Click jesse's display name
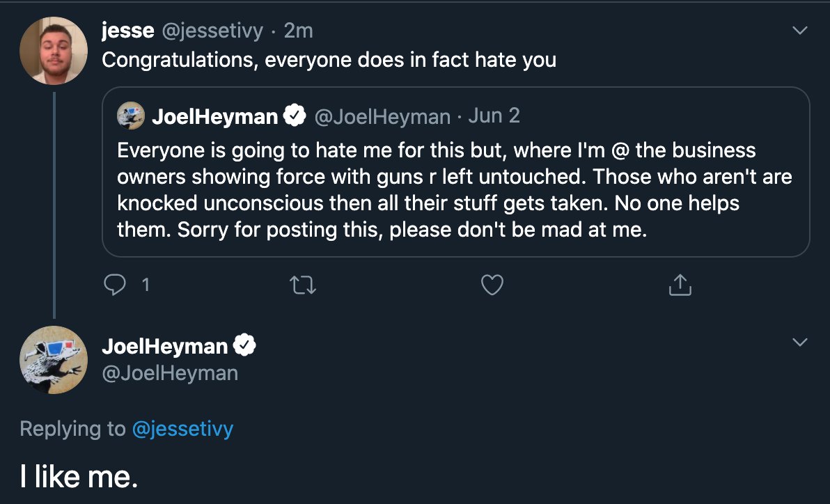This screenshot has width=830, height=504. coord(127,31)
